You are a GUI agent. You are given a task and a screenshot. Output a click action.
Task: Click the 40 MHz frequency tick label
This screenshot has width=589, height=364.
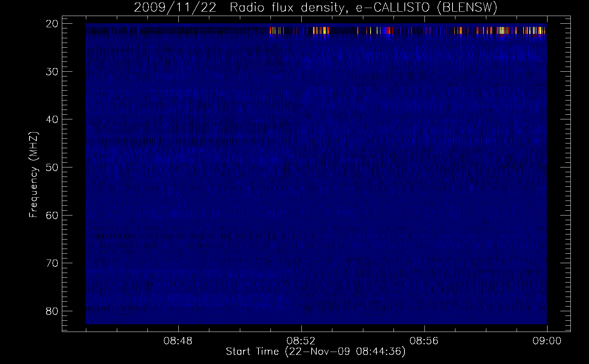click(x=52, y=119)
